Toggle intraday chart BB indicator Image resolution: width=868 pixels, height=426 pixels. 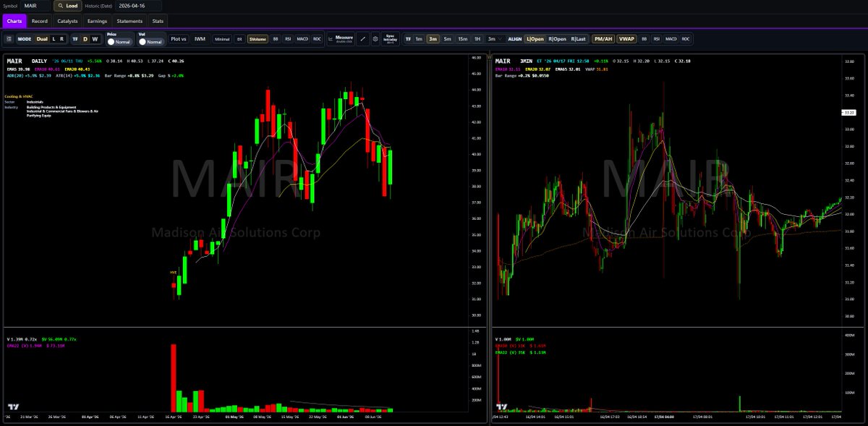pos(644,39)
